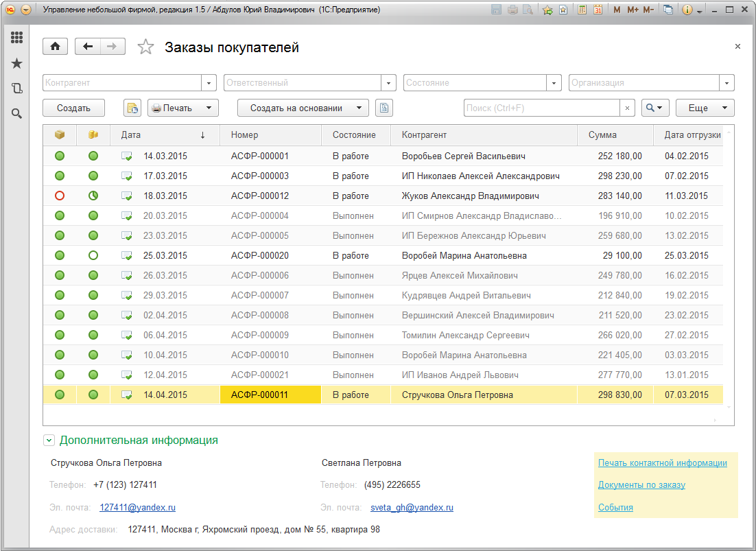Click into the Поиск search field
Image resolution: width=756 pixels, height=551 pixels.
pos(542,108)
